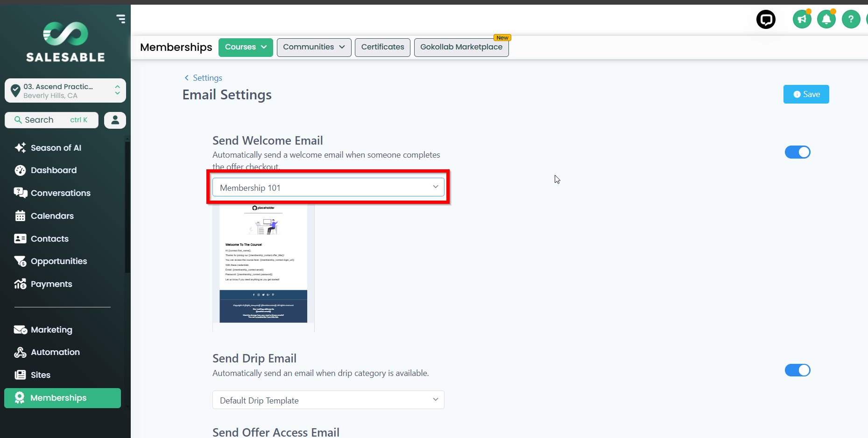Image resolution: width=868 pixels, height=438 pixels.
Task: Click the Send Offer Access Email heading
Action: [x=276, y=432]
